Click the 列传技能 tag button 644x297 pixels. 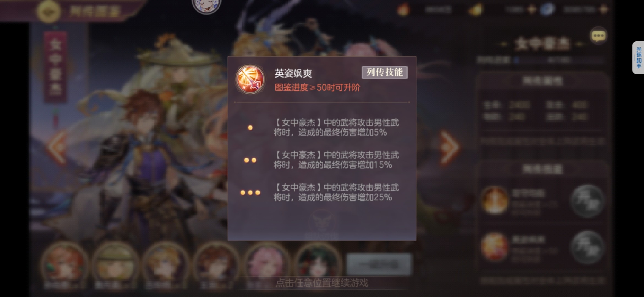tap(384, 72)
